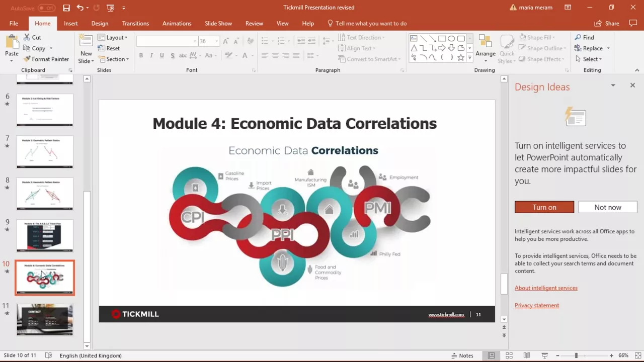Open the File tab

(x=14, y=23)
